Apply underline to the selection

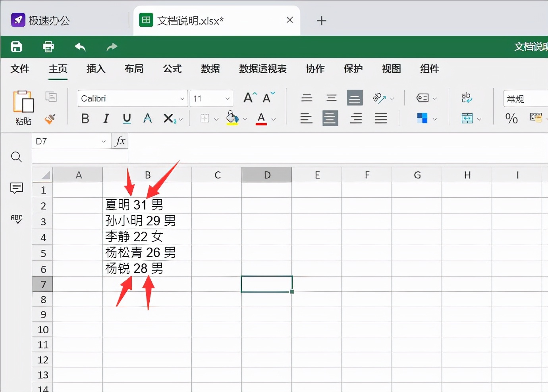(x=126, y=118)
